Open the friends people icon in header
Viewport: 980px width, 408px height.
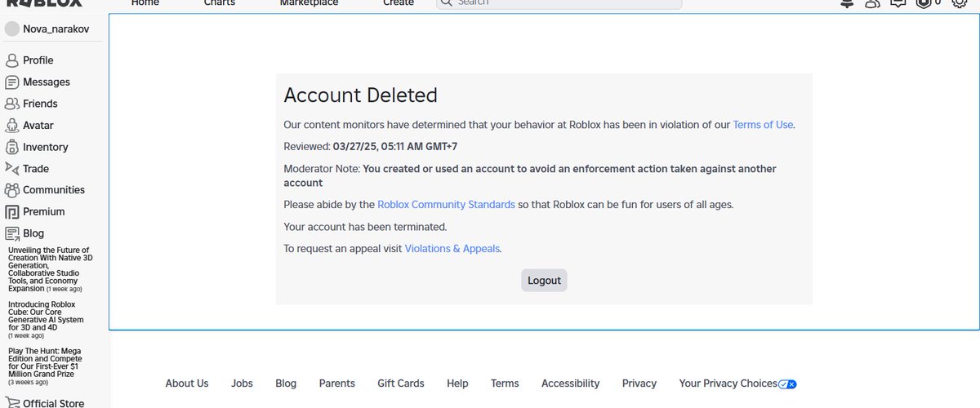(873, 3)
